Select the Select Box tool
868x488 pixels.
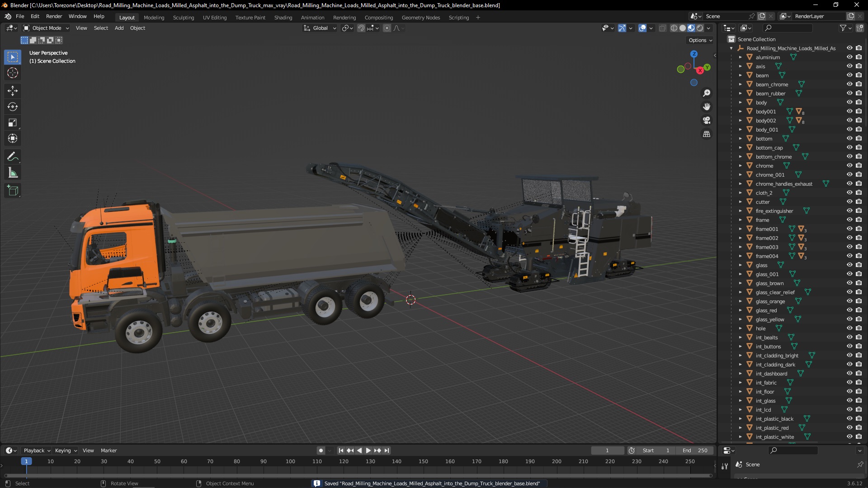(x=13, y=57)
